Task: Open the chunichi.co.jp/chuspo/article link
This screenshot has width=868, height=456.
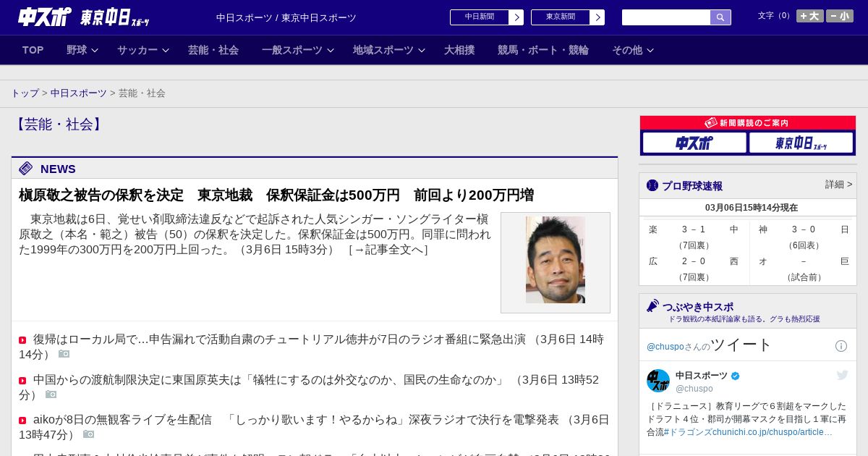Action: pyautogui.click(x=773, y=432)
